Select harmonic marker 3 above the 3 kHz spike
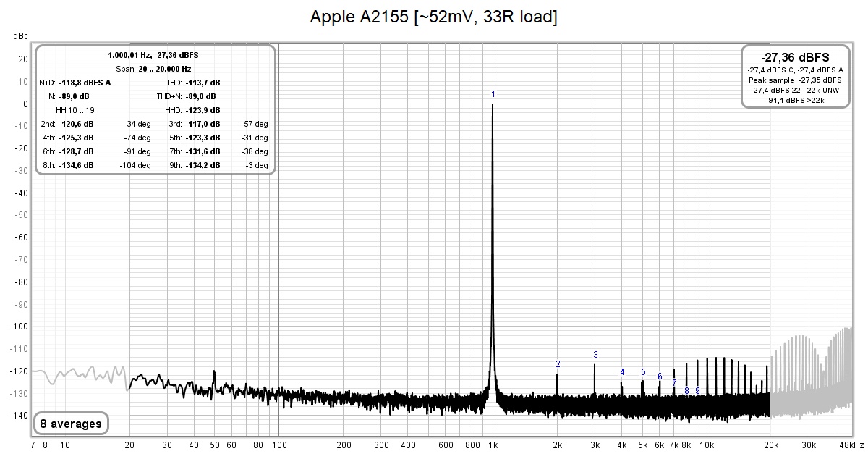This screenshot has width=868, height=454. (x=595, y=355)
